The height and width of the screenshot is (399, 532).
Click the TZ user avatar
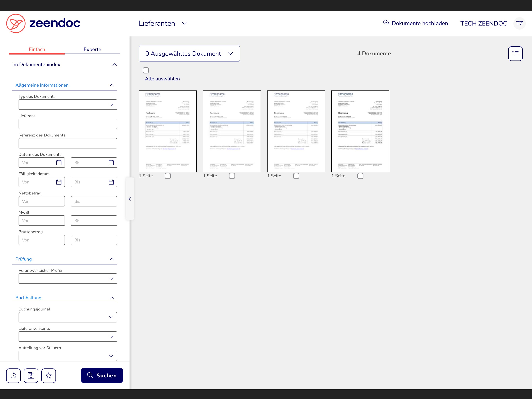click(x=519, y=23)
